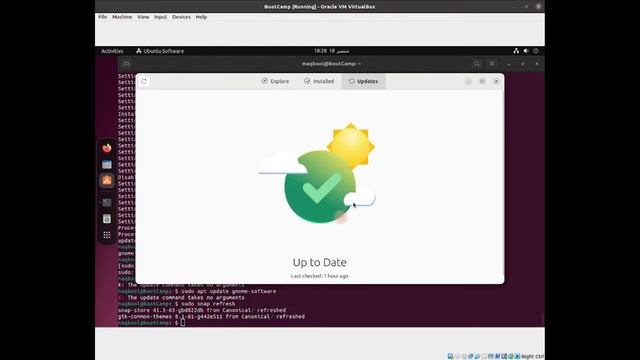Open the VirtualBox File menu

coord(103,17)
